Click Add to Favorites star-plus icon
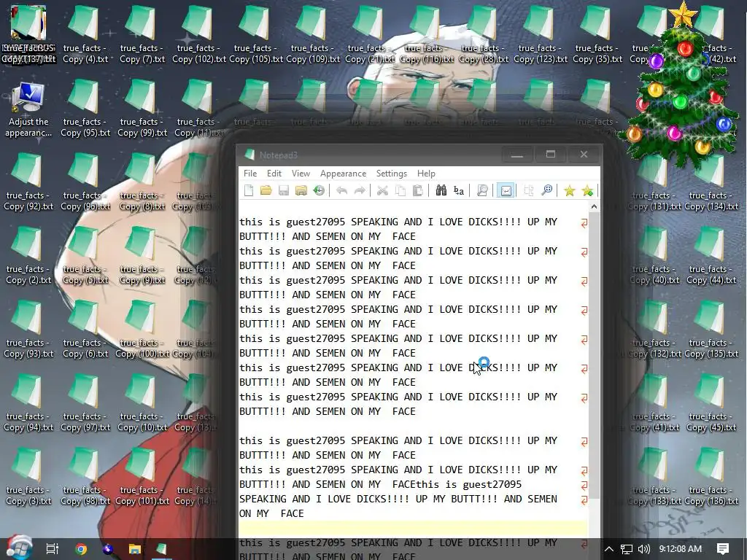The image size is (747, 560). [x=587, y=191]
